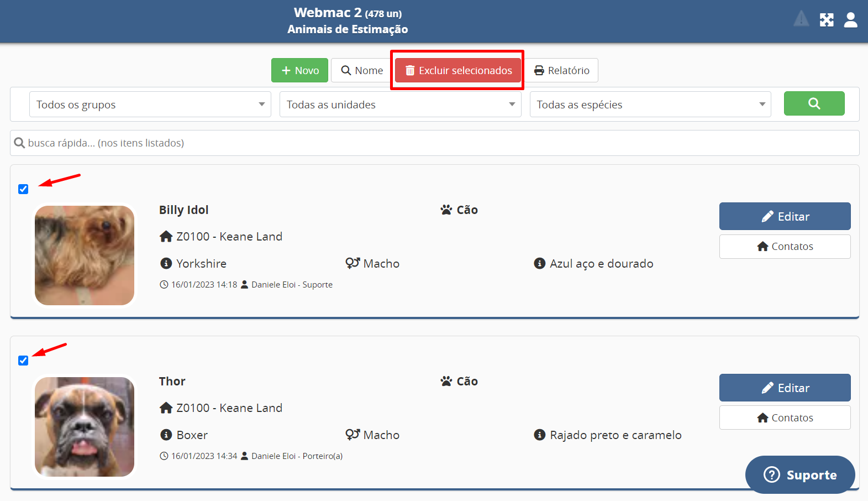Click Thor's boxer photo thumbnail

tap(85, 426)
